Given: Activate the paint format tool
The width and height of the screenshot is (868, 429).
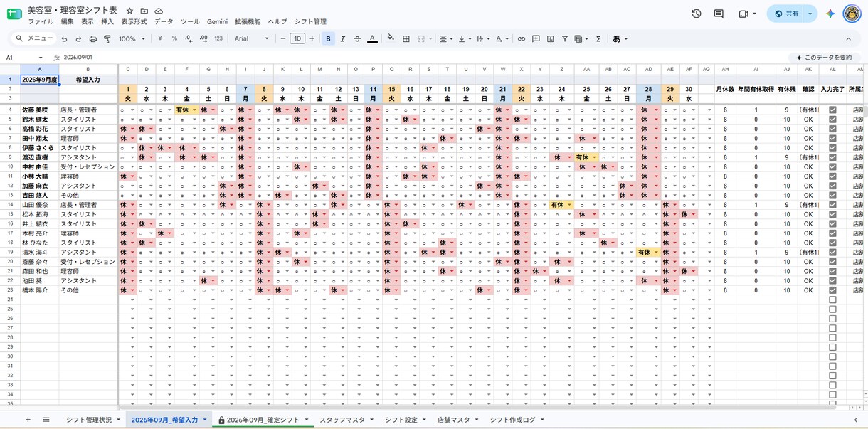Looking at the screenshot, I should 107,39.
